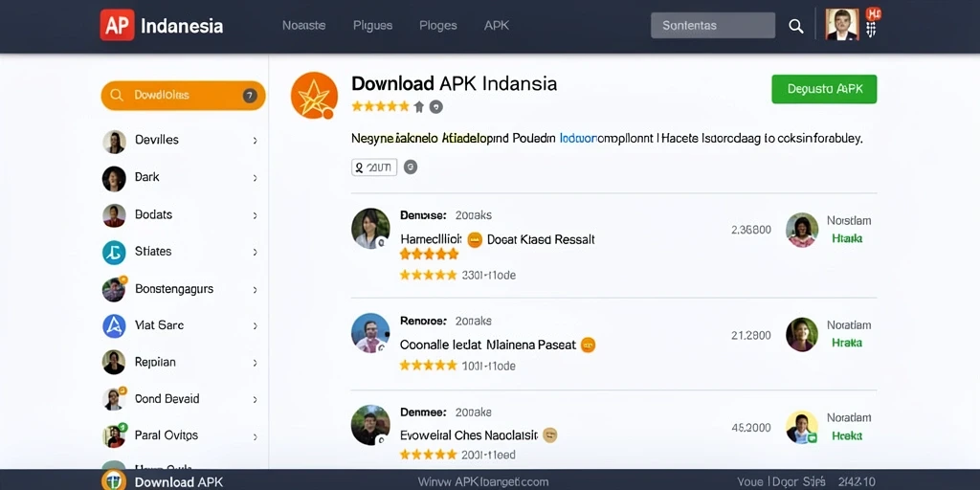Open the user profile avatar in header

coord(841,25)
